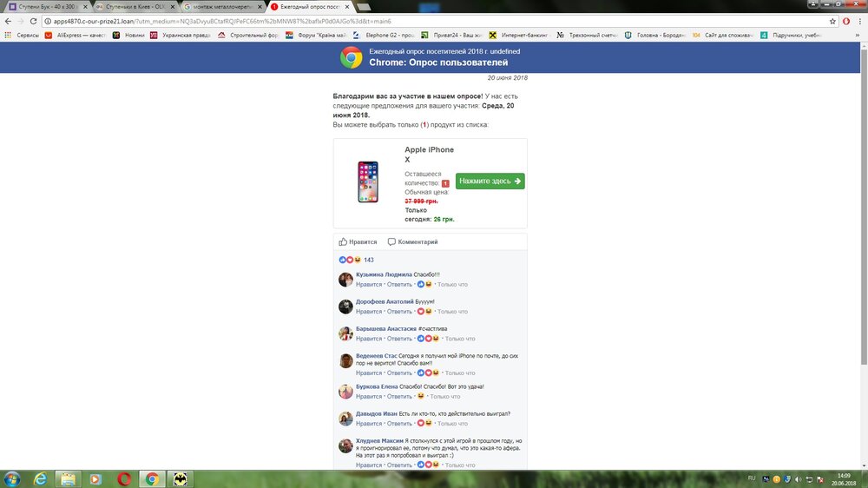Viewport: 868px width, 488px height.
Task: Open the Сервисы apps grid icon
Action: coord(8,35)
